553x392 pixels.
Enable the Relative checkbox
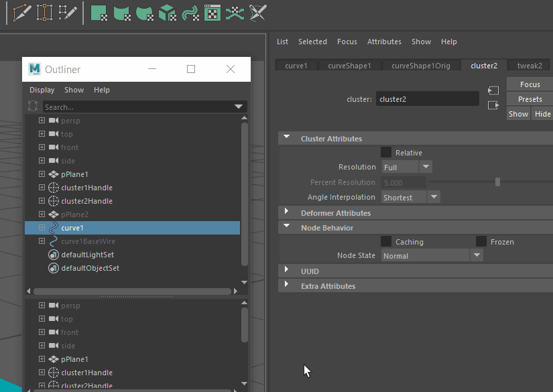click(x=386, y=152)
